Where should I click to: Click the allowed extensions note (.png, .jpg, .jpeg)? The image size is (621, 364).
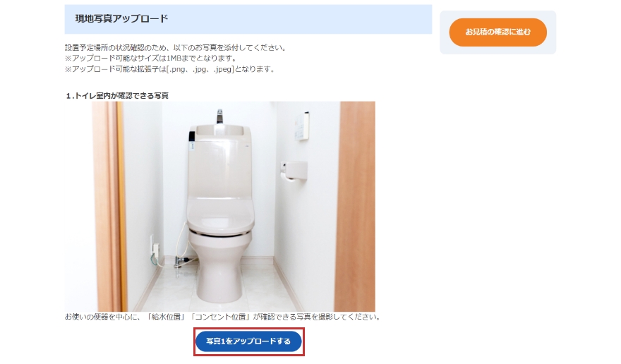coord(170,69)
